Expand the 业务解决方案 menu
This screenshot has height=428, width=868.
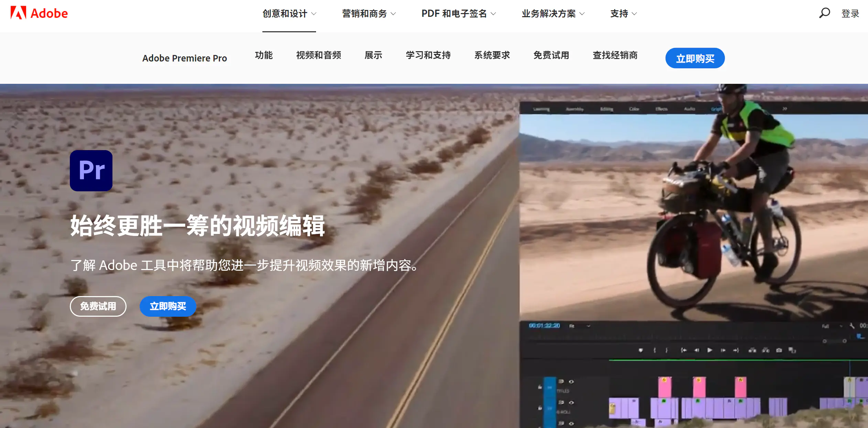[x=553, y=13]
